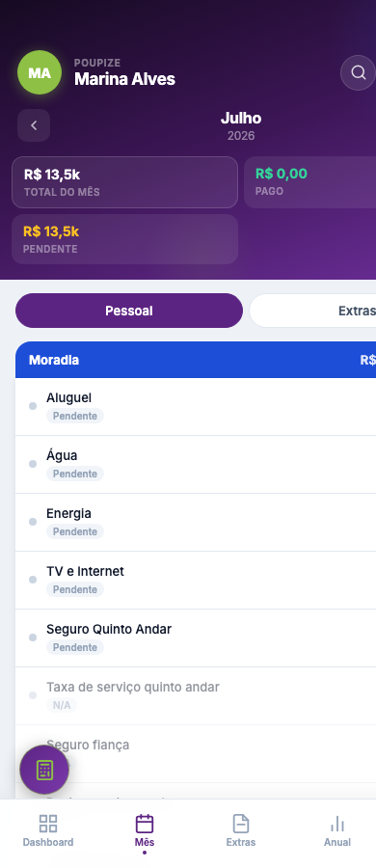The image size is (376, 868).
Task: Go to previous month with left chevron
Action: click(34, 125)
